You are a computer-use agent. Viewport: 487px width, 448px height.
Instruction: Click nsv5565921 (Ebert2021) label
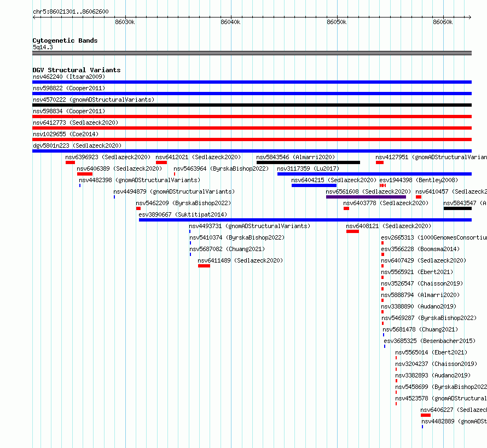417,272
